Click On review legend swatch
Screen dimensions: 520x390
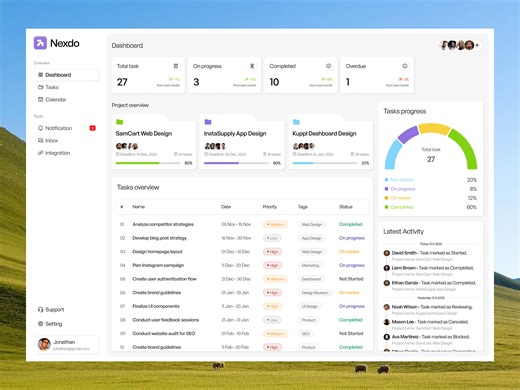click(386, 198)
